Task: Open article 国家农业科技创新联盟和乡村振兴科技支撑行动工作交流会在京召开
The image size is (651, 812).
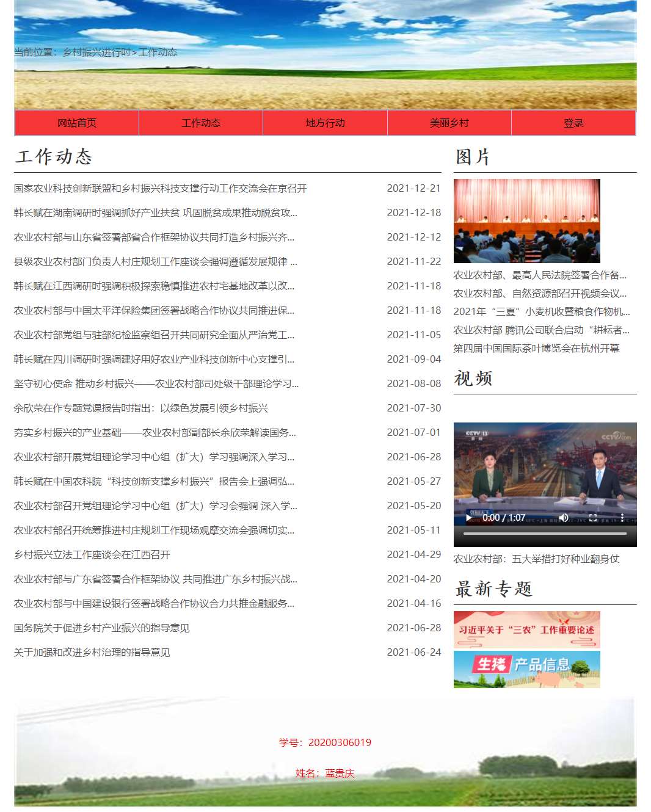Action: (x=161, y=189)
